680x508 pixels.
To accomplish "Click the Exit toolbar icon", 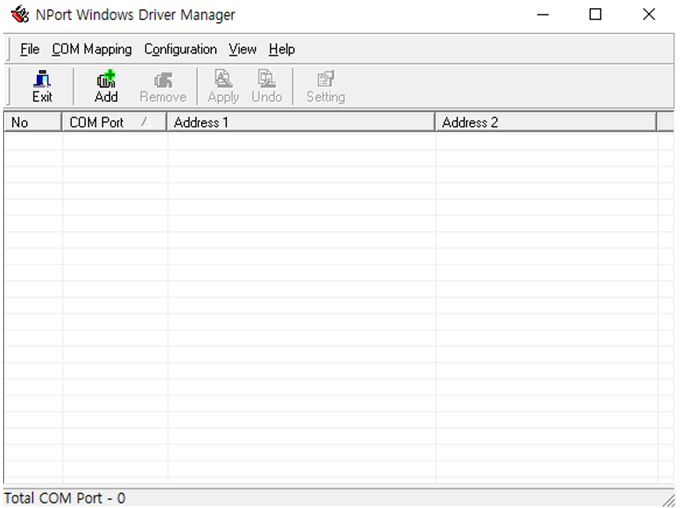I will [42, 86].
